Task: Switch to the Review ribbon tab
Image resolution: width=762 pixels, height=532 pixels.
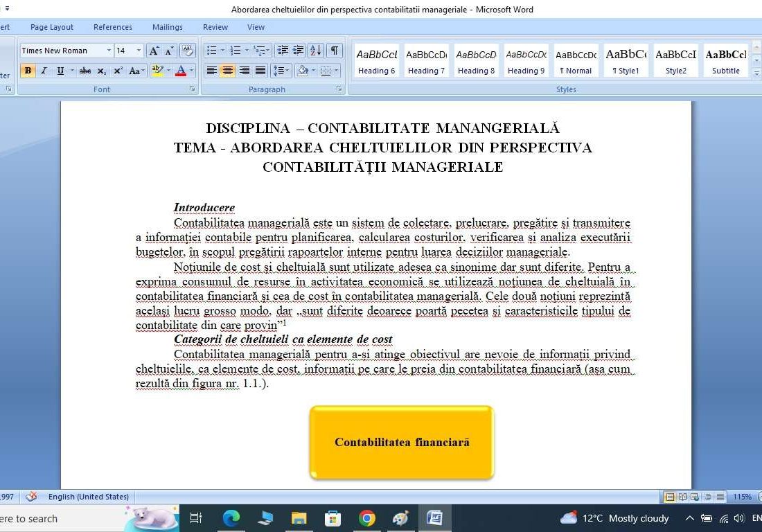Action: point(215,27)
